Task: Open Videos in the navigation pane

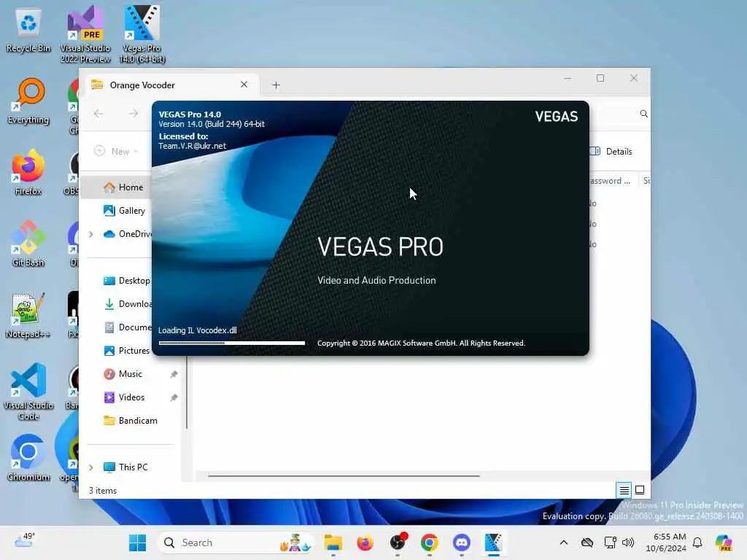Action: pos(124,397)
